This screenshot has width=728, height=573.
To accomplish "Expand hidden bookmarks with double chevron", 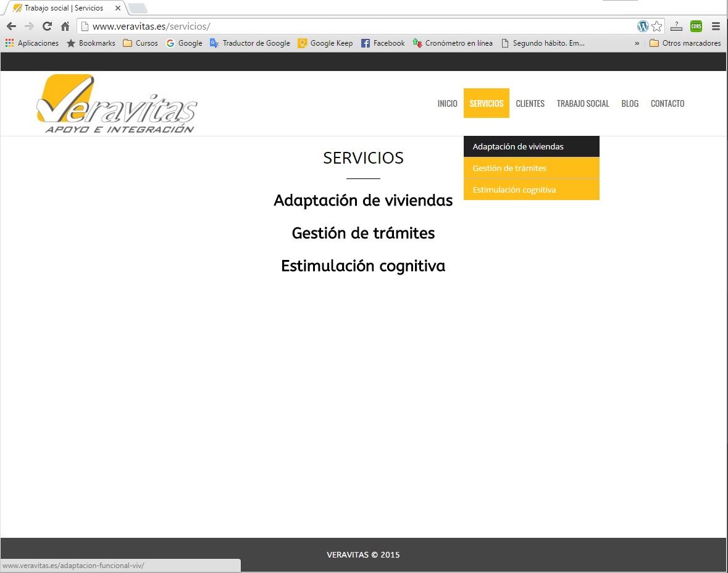I will [x=637, y=43].
